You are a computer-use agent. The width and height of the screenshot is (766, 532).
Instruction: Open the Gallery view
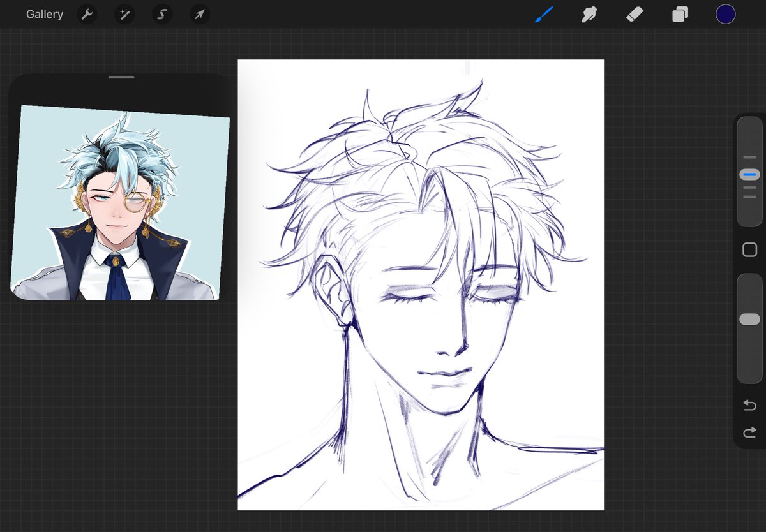[45, 14]
